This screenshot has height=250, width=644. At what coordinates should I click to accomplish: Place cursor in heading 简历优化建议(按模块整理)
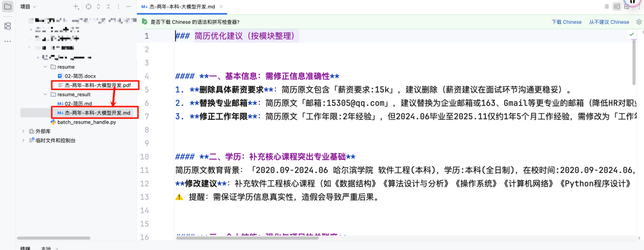click(245, 36)
